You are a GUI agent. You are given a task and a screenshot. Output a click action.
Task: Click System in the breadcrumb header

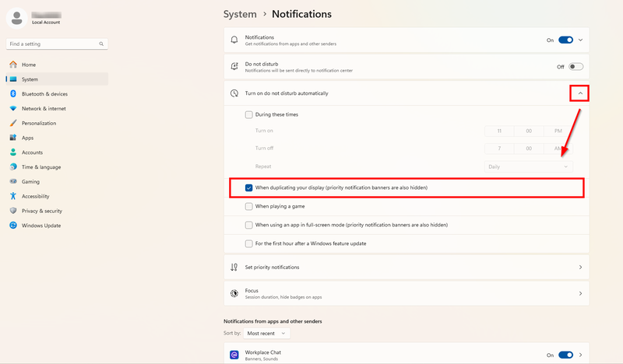tap(240, 14)
